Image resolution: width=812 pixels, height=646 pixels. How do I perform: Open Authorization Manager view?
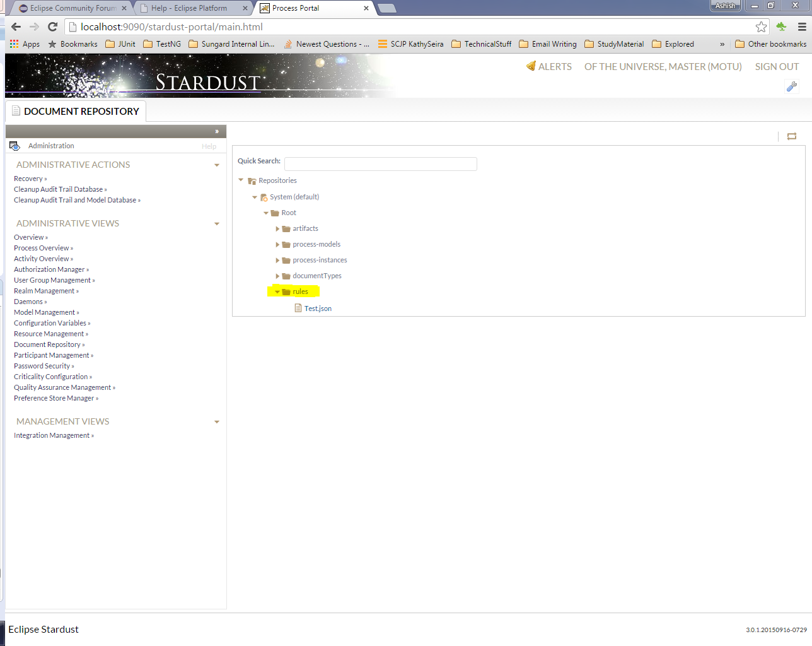[x=52, y=269]
